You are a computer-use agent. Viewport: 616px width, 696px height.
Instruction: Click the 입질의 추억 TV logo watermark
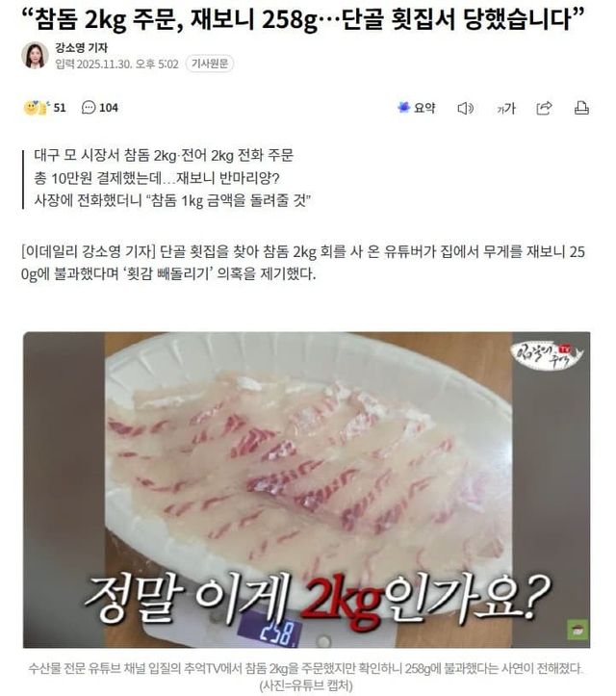pyautogui.click(x=547, y=355)
